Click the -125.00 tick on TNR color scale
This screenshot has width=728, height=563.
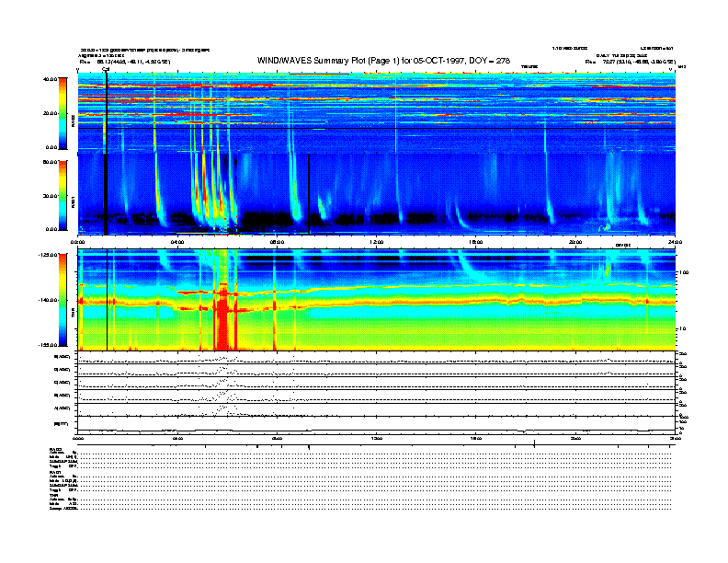[48, 255]
